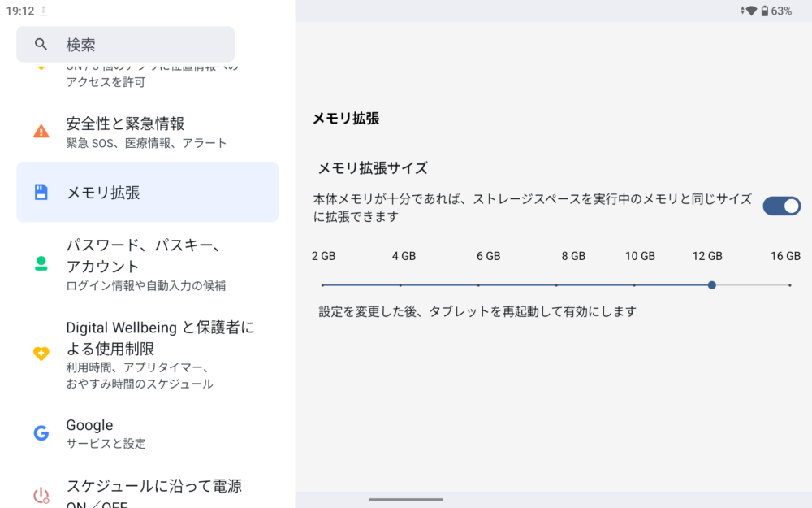Screen dimensions: 812x508
Task: Choose the 2 GB point on slider
Action: (x=323, y=285)
